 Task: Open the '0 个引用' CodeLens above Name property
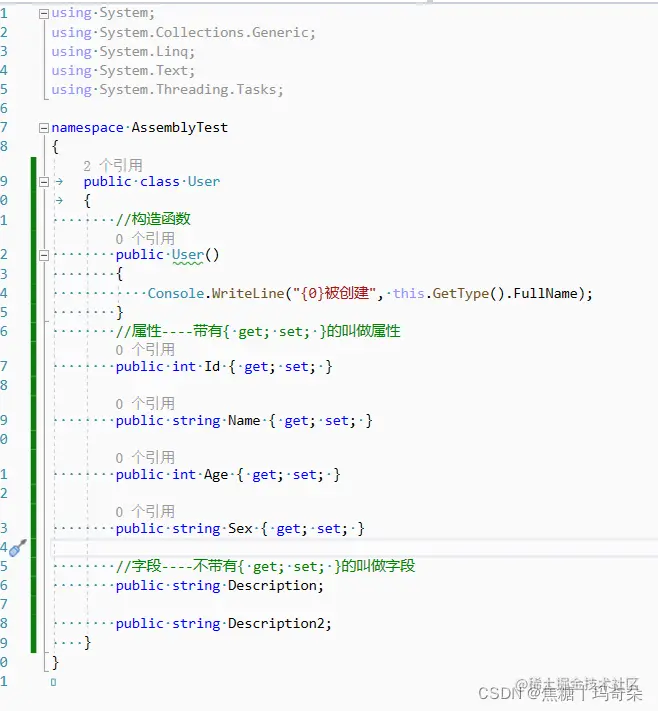(x=145, y=403)
